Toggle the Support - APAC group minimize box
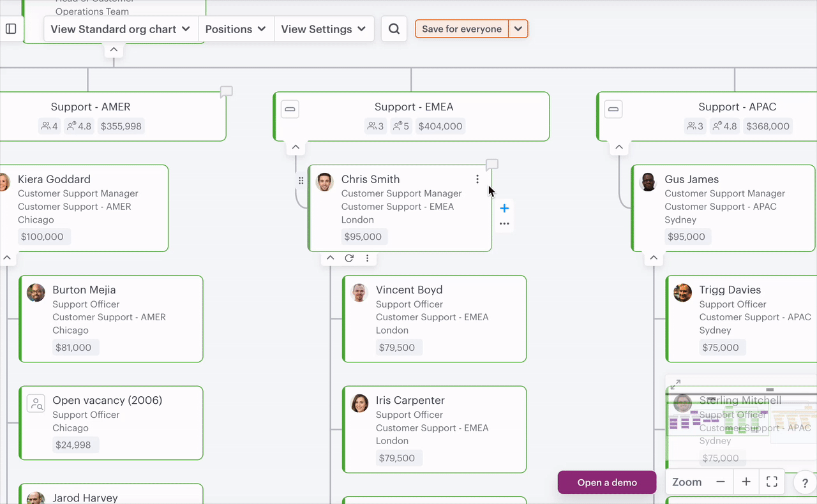The height and width of the screenshot is (504, 817). [613, 109]
